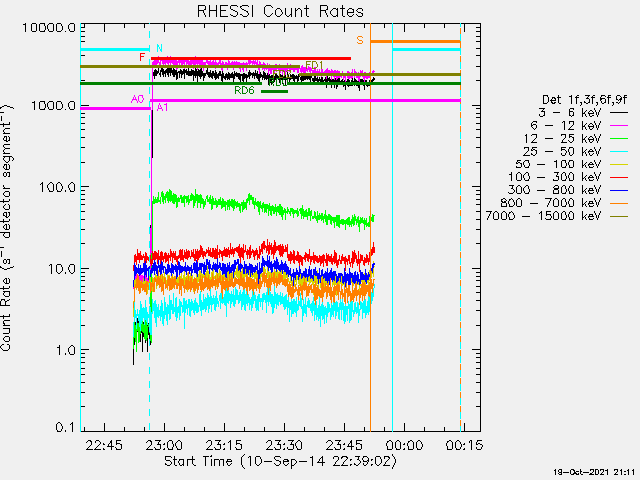Click the olive 'FD1' marker label
The width and height of the screenshot is (640, 480).
pyautogui.click(x=314, y=65)
